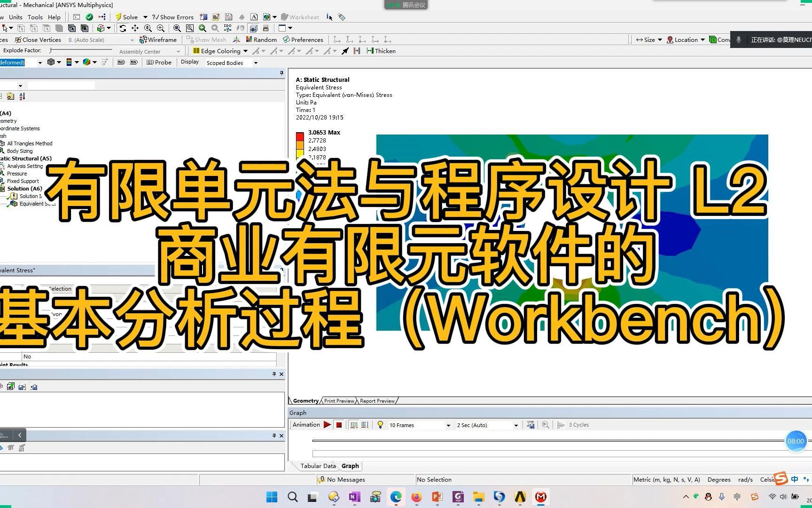Select the Pan tool icon
This screenshot has width=812, height=508.
(135, 28)
